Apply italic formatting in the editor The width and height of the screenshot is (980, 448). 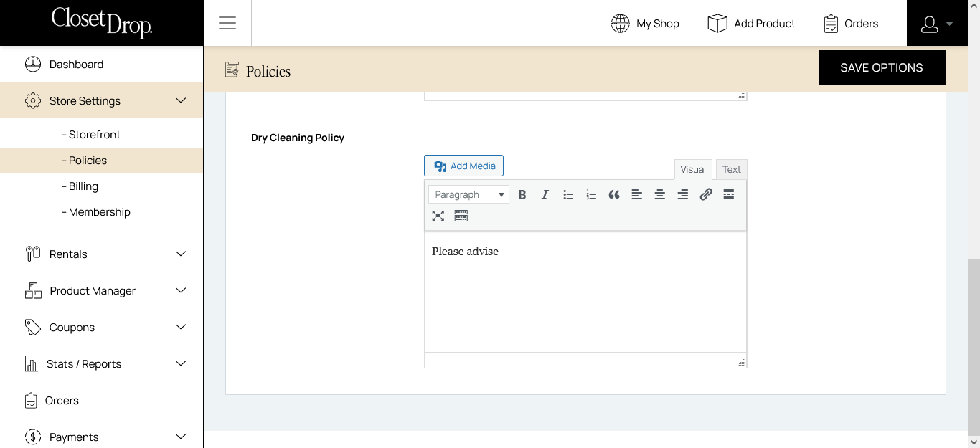545,194
